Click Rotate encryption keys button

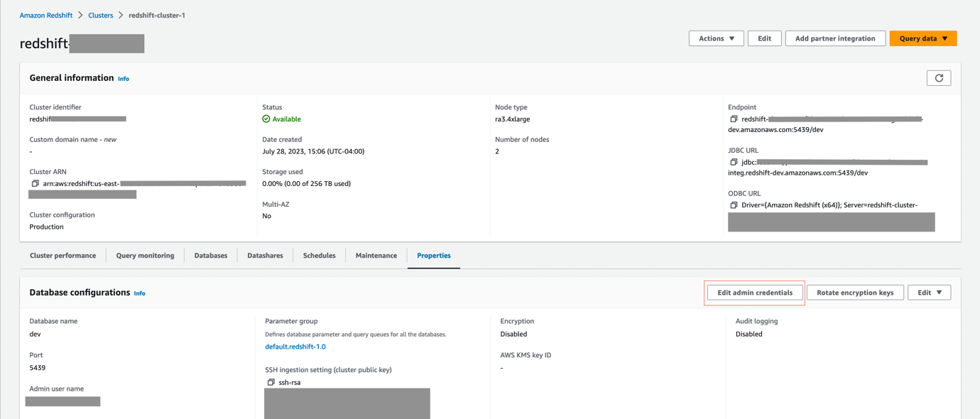pos(855,293)
